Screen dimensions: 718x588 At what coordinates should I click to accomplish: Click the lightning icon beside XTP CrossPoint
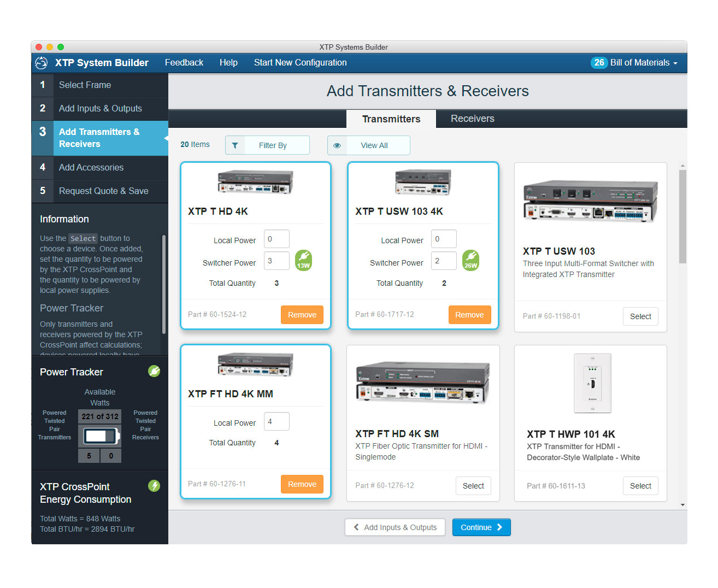point(154,486)
